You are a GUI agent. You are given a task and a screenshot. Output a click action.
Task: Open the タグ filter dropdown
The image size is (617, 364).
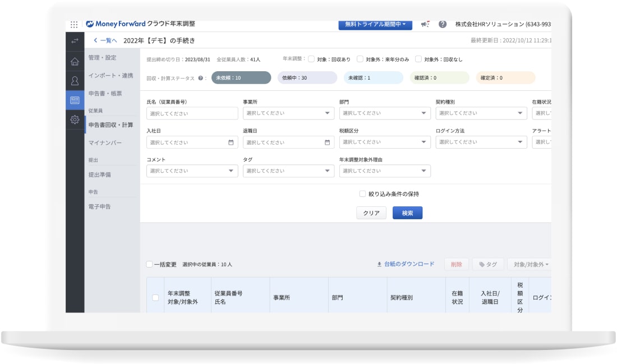coord(288,171)
